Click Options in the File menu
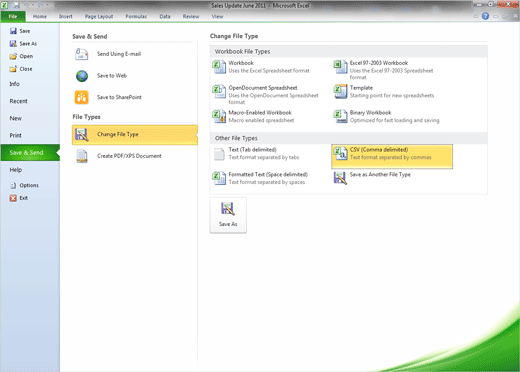This screenshot has width=520, height=372. tap(25, 185)
